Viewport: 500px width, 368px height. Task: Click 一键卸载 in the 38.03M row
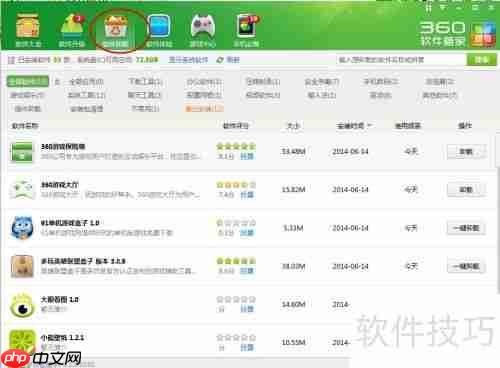[466, 266]
